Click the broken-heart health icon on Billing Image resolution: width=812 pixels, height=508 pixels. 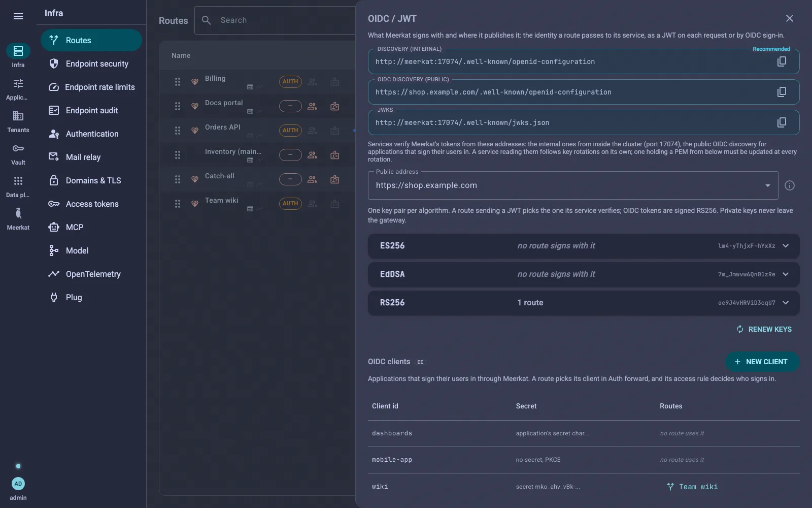click(x=194, y=82)
